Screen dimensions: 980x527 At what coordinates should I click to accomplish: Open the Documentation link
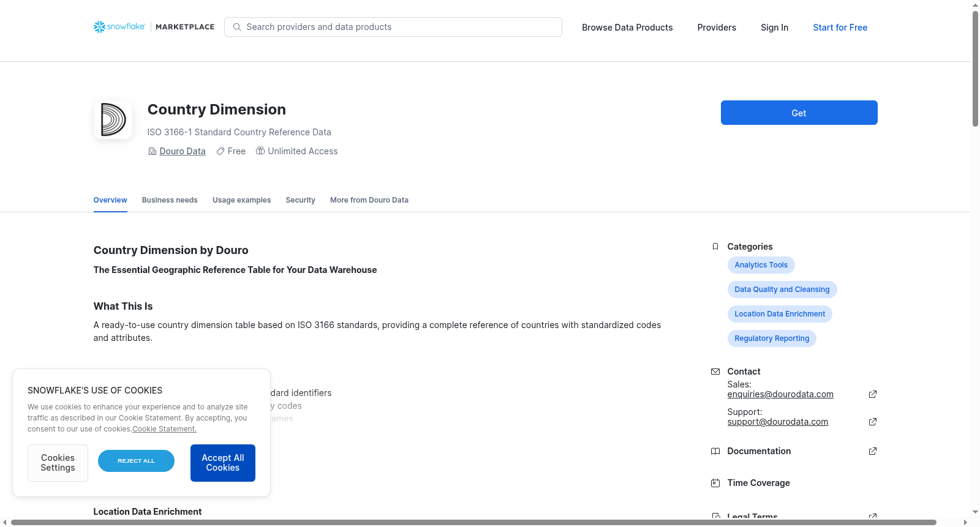click(x=759, y=451)
